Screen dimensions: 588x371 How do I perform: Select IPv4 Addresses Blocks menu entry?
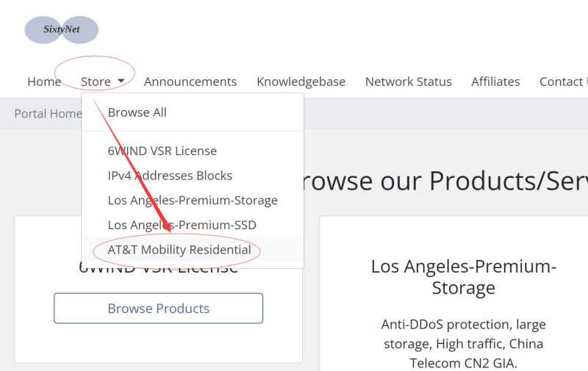pyautogui.click(x=170, y=176)
